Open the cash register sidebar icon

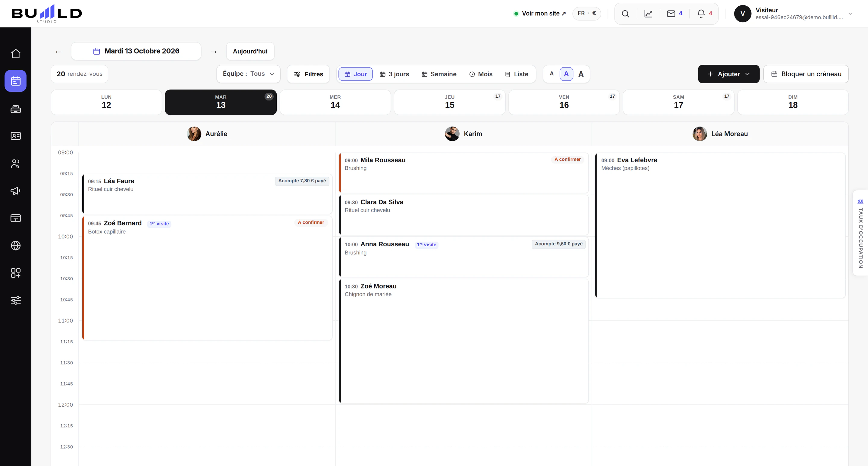coord(15,109)
